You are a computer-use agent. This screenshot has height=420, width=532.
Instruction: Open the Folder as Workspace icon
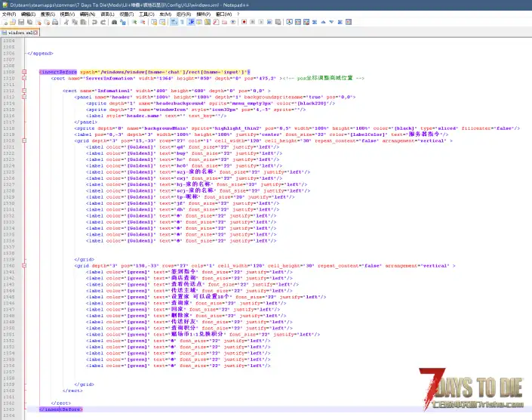point(224,22)
